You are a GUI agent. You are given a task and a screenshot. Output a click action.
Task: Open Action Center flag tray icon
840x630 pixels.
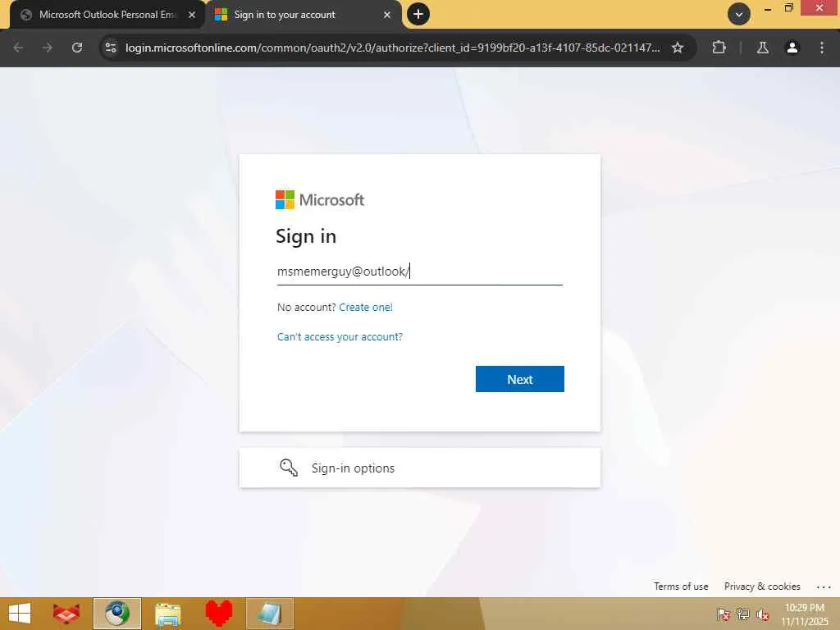[x=723, y=614]
